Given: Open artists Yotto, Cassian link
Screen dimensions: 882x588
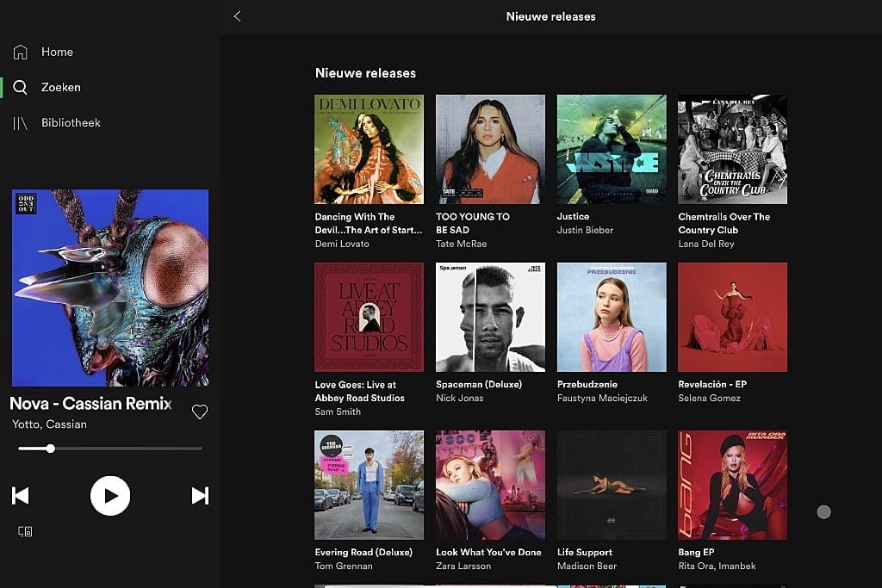Looking at the screenshot, I should 49,424.
